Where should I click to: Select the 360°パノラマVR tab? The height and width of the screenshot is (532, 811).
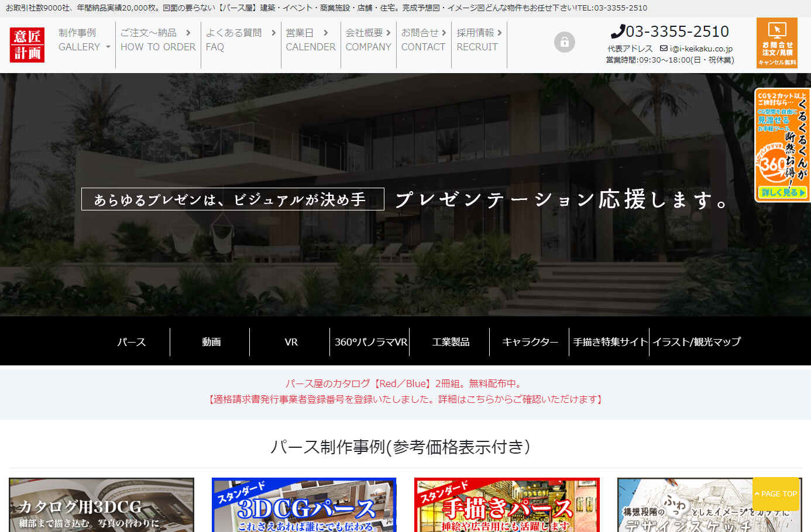pos(371,342)
